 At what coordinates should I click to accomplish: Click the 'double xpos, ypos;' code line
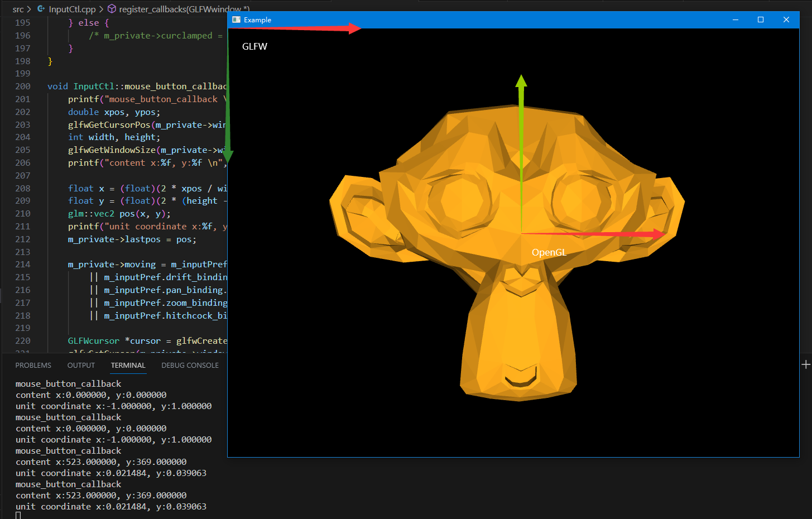tap(114, 112)
